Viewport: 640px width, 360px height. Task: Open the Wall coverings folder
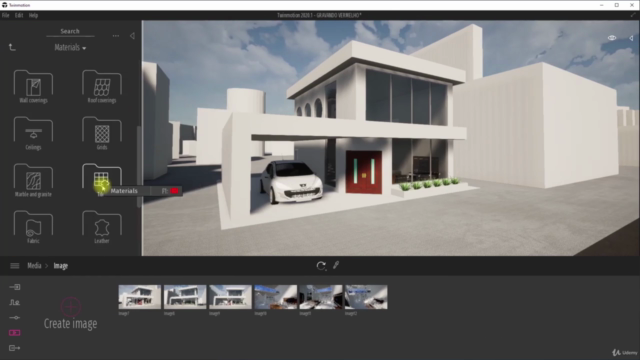click(33, 87)
